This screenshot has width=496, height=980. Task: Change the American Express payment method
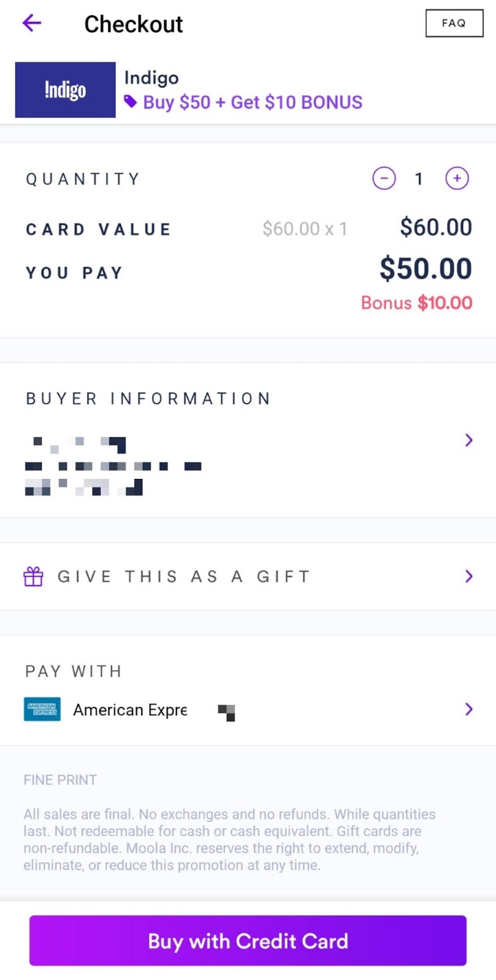point(130,710)
